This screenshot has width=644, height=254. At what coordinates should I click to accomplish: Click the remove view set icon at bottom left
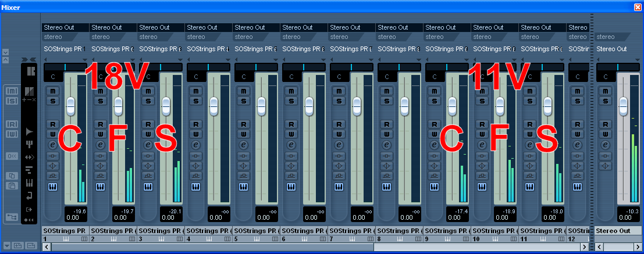30,246
